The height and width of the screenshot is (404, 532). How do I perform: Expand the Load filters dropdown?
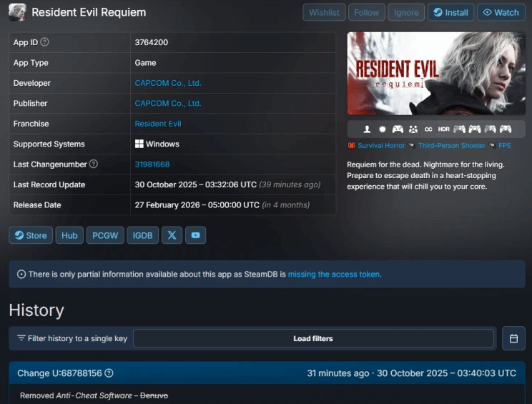[x=313, y=338]
